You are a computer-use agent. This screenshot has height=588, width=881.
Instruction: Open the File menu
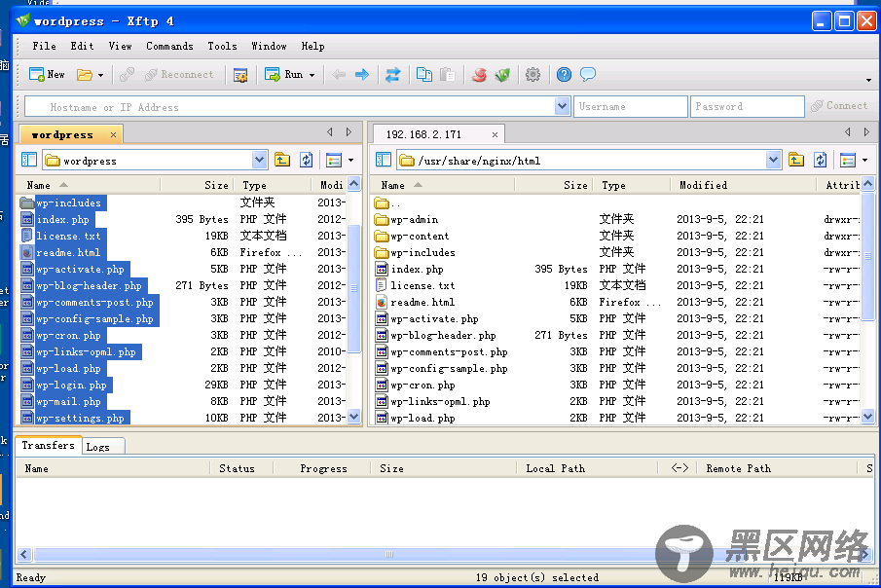coord(44,46)
